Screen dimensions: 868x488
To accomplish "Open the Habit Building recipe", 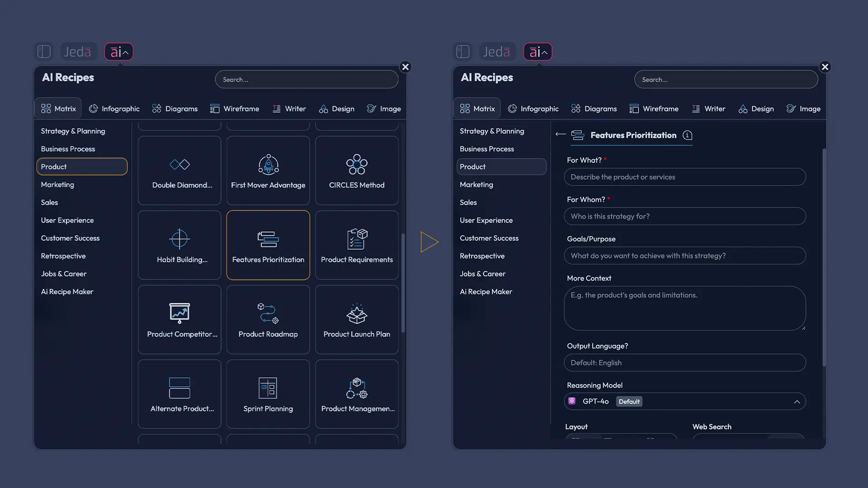I will (x=179, y=245).
